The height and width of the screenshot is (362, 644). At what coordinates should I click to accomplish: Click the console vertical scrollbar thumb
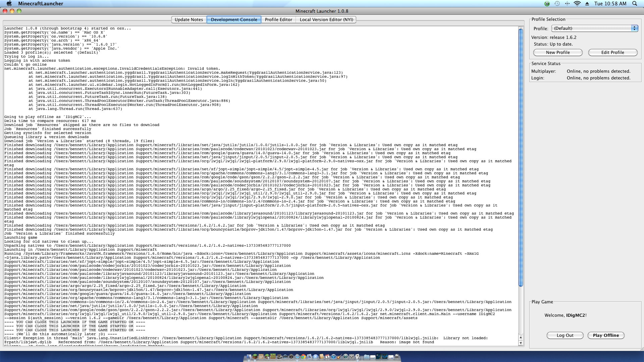[521, 158]
